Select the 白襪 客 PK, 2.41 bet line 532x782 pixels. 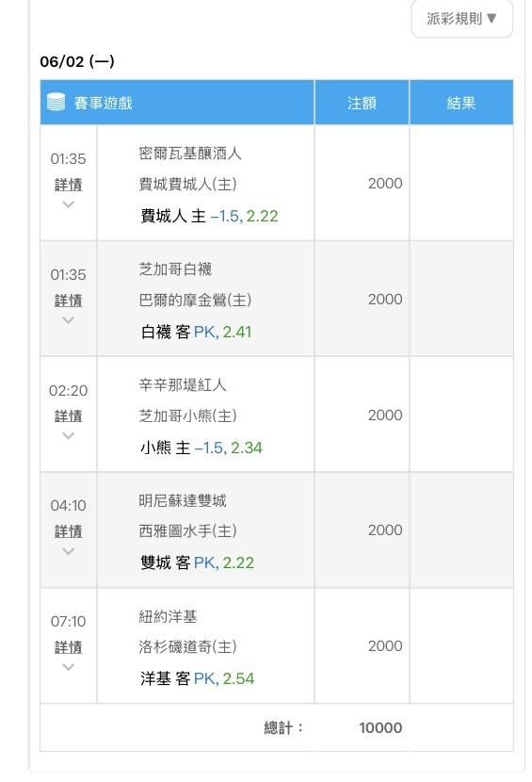(x=196, y=332)
